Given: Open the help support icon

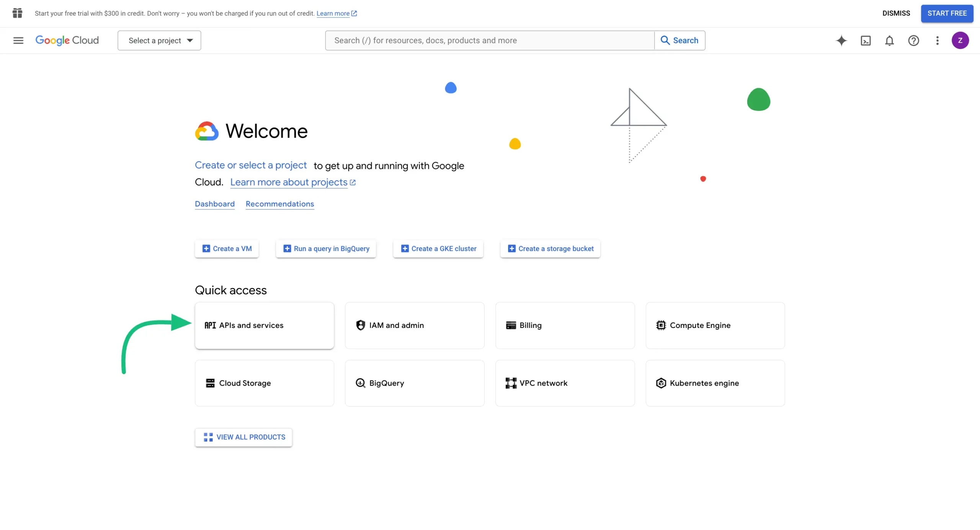Looking at the screenshot, I should [914, 40].
